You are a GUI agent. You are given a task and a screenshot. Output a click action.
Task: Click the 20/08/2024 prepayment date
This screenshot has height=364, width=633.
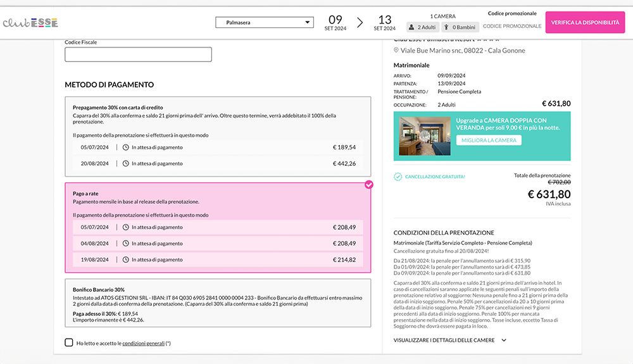(94, 163)
